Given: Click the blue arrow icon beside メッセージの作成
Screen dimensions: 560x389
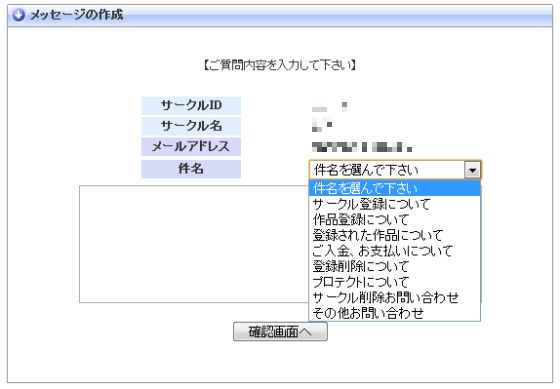Looking at the screenshot, I should [x=18, y=15].
